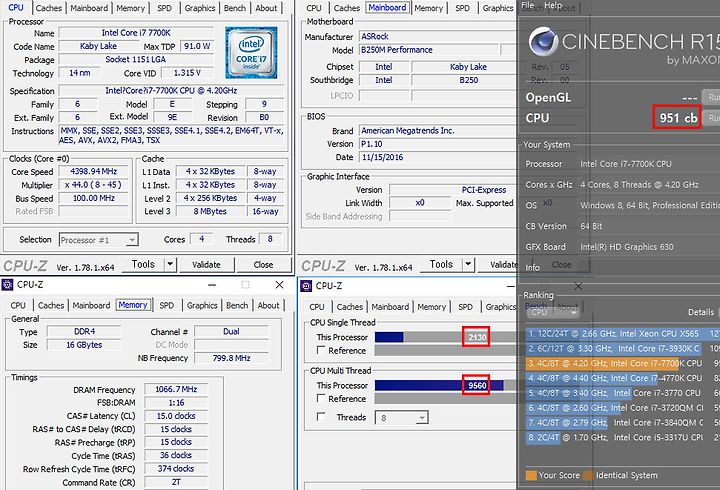Screen dimensions: 720x490
Task: Click the Intel Core i7 inside logo
Action: click(251, 53)
